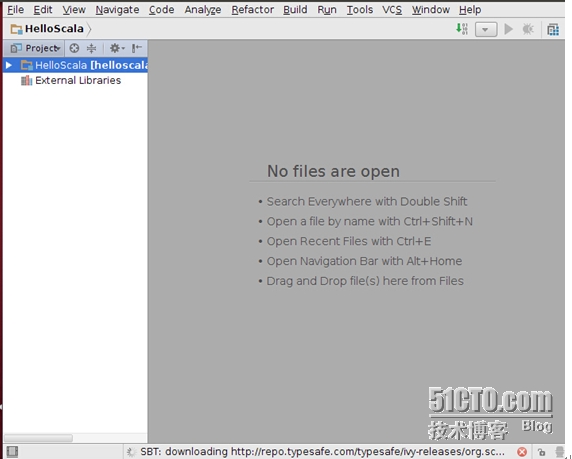Open the Build menu
The height and width of the screenshot is (459, 572).
pos(295,10)
